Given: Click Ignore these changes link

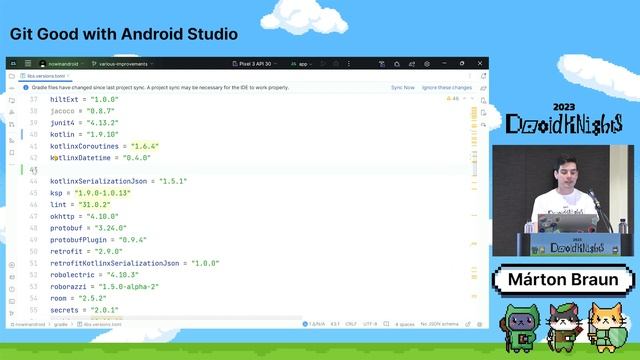Looking at the screenshot, I should pyautogui.click(x=447, y=87).
